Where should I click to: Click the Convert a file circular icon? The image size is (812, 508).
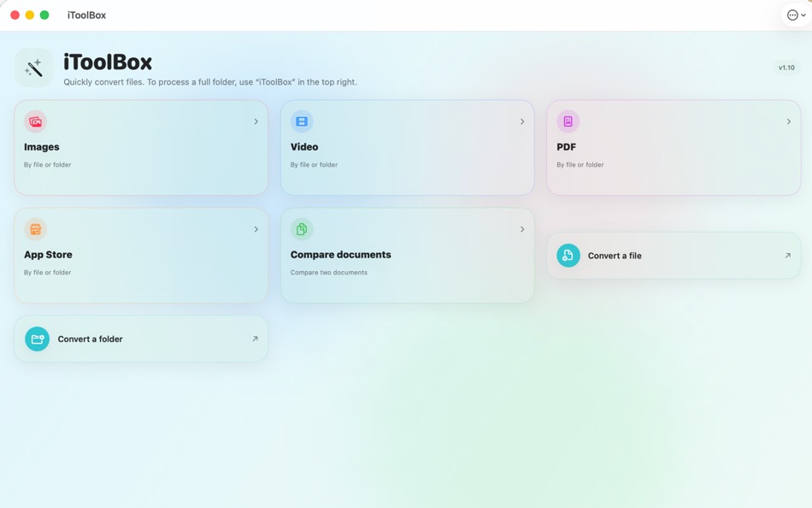coord(568,255)
